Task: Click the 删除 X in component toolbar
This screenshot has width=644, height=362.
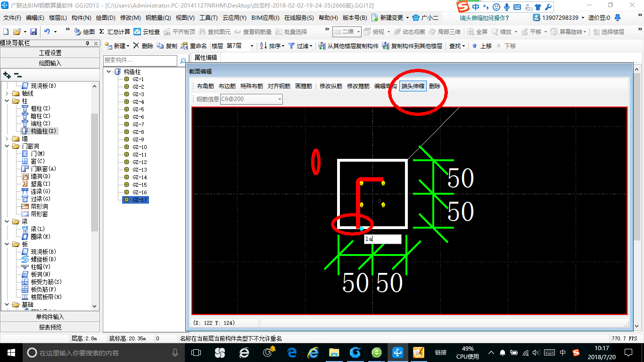Action: 143,46
